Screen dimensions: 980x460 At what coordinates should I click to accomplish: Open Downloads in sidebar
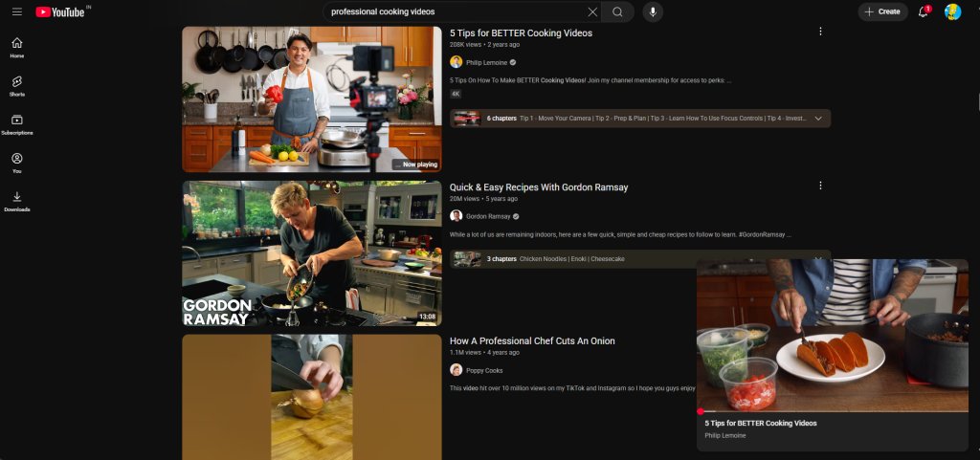[x=17, y=202]
